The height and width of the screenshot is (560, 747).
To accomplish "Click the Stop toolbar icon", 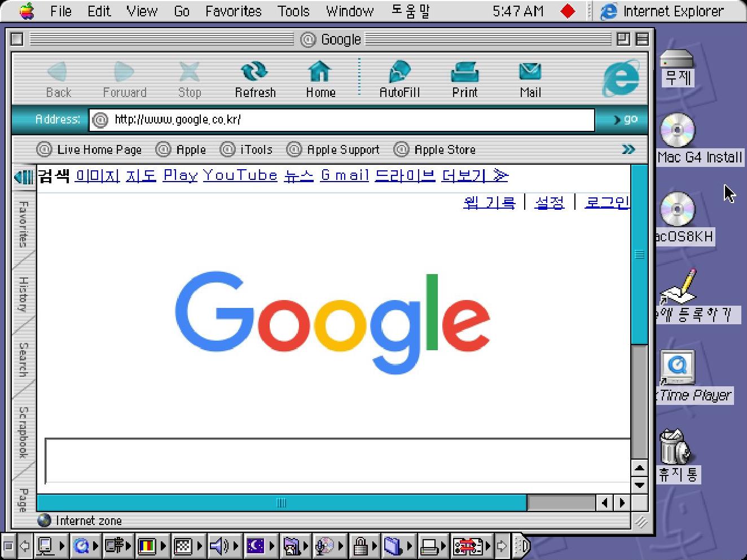I will pyautogui.click(x=189, y=72).
